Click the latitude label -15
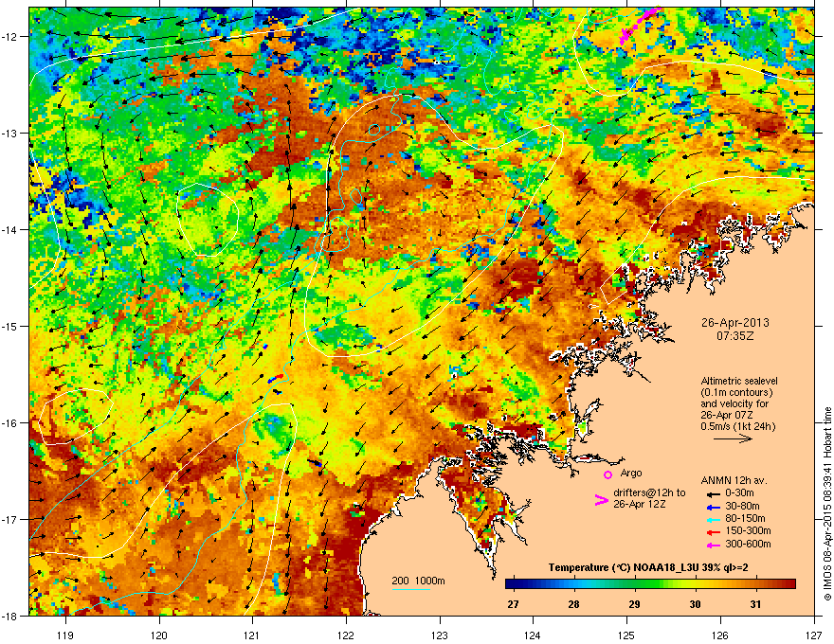Image resolution: width=834 pixels, height=644 pixels. 10,326
